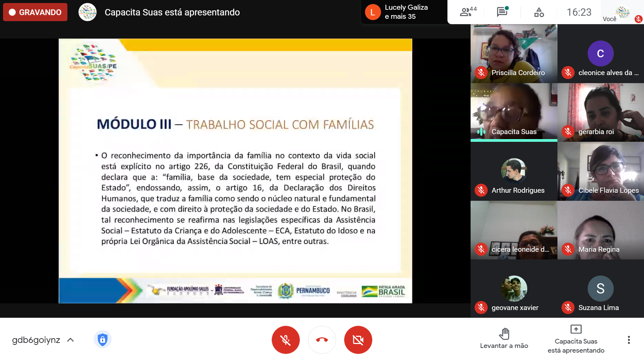This screenshot has width=644, height=362.
Task: Open three-dot more options menu
Action: [x=629, y=340]
